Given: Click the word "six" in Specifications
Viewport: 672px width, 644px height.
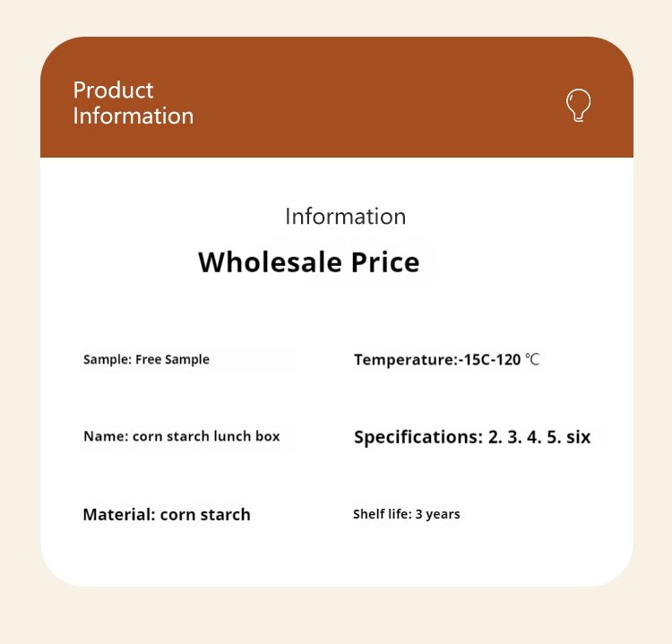Looking at the screenshot, I should 579,438.
